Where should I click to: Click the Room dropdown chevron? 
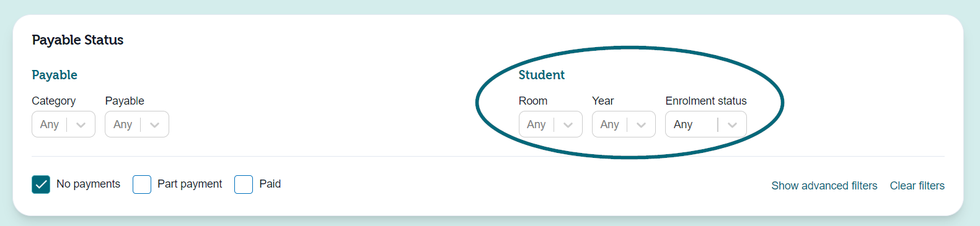568,124
